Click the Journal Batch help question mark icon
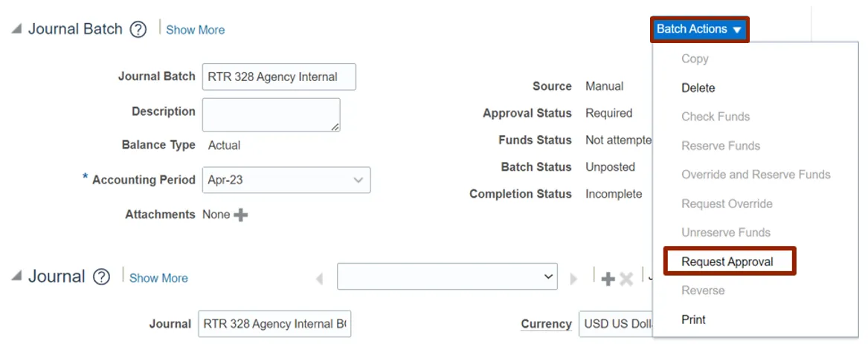The height and width of the screenshot is (344, 868). point(138,30)
